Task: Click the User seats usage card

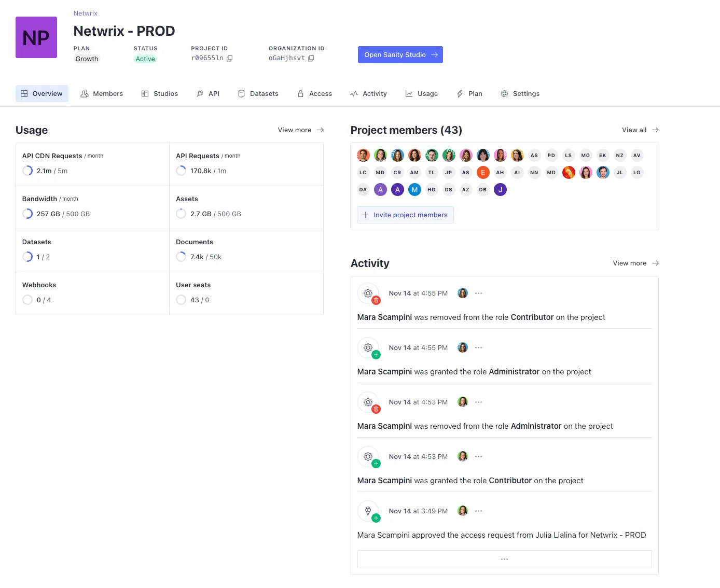Action: click(x=246, y=293)
